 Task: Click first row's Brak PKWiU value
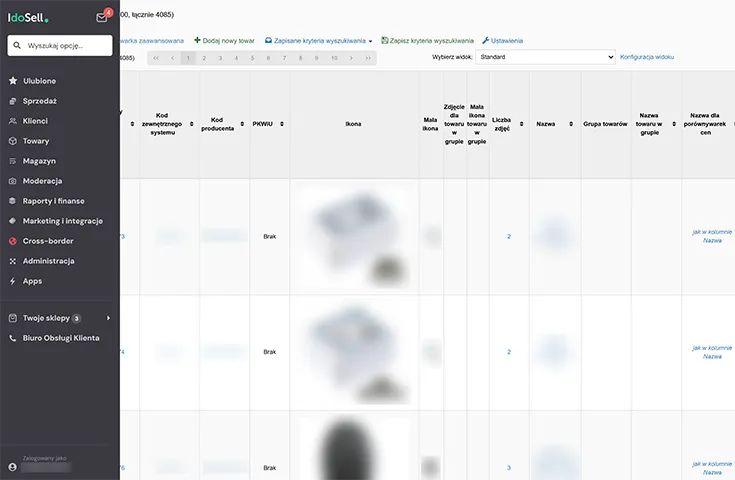click(270, 237)
